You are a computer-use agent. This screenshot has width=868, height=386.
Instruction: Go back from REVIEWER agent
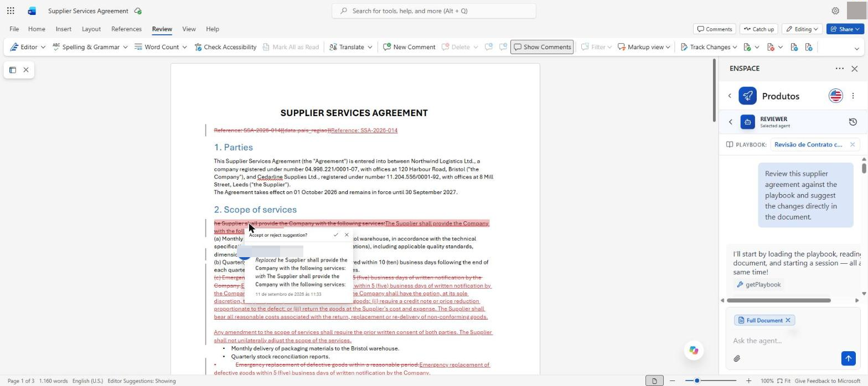pos(730,122)
